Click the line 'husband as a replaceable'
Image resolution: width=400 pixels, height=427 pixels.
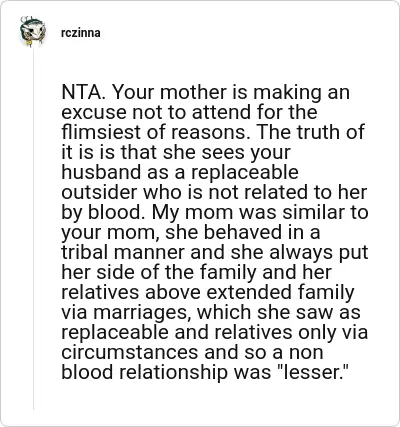point(180,172)
